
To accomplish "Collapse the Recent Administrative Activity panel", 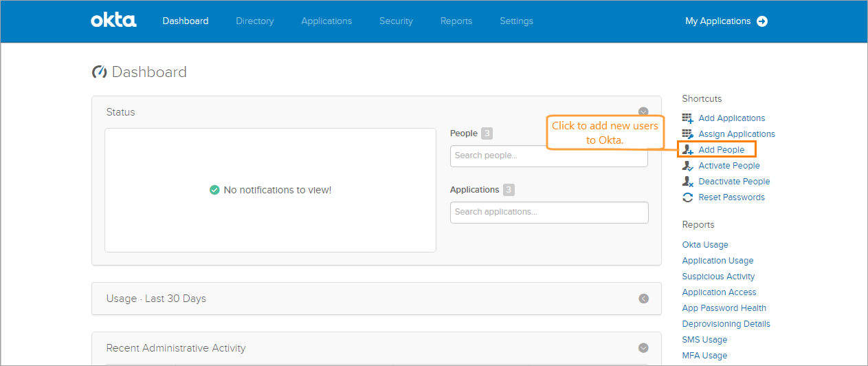I will point(643,348).
